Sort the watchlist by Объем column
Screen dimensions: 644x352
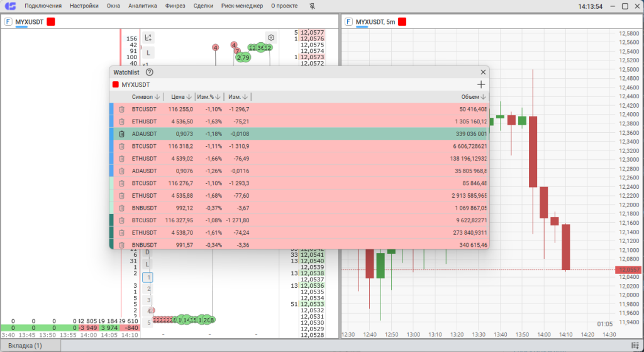(474, 97)
